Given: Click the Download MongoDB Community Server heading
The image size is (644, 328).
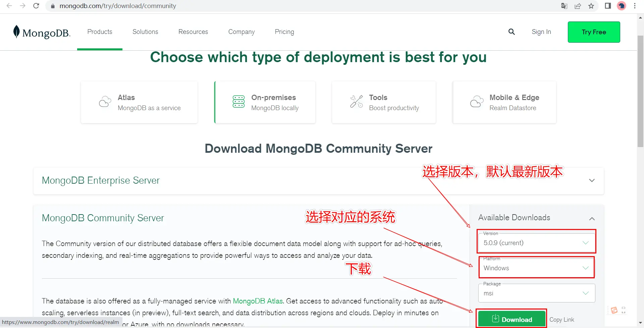Looking at the screenshot, I should tap(318, 148).
